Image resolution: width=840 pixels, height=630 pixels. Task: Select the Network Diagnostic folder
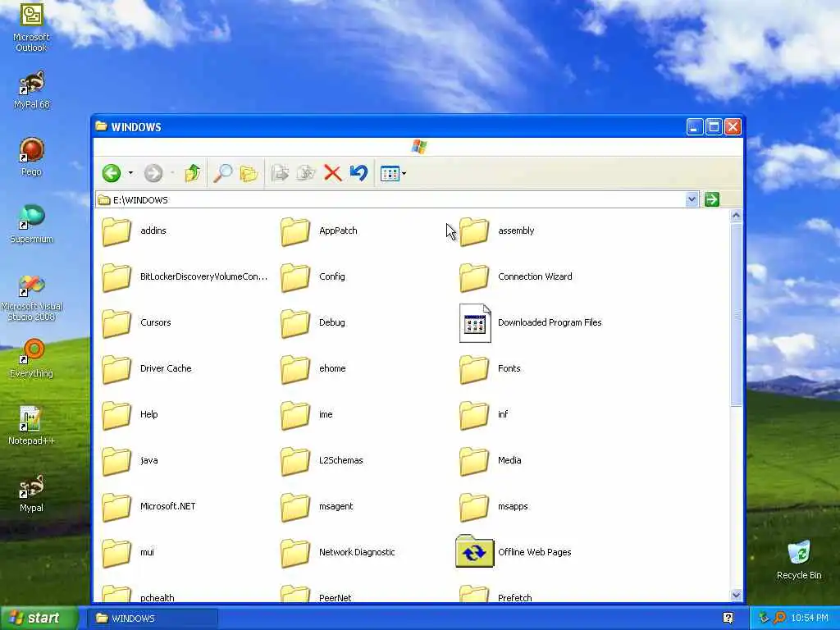pyautogui.click(x=338, y=552)
